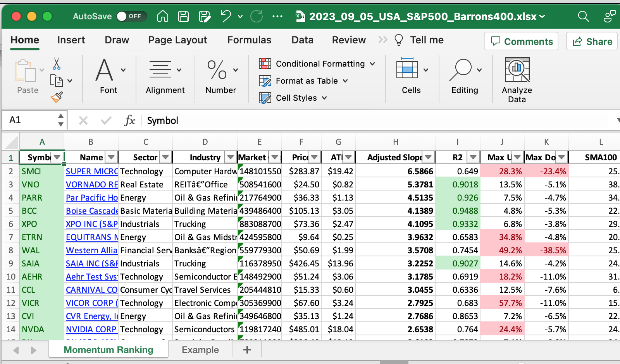Image resolution: width=620 pixels, height=364 pixels.
Task: Open the NVIDIA CORP hyperlink
Action: (91, 330)
